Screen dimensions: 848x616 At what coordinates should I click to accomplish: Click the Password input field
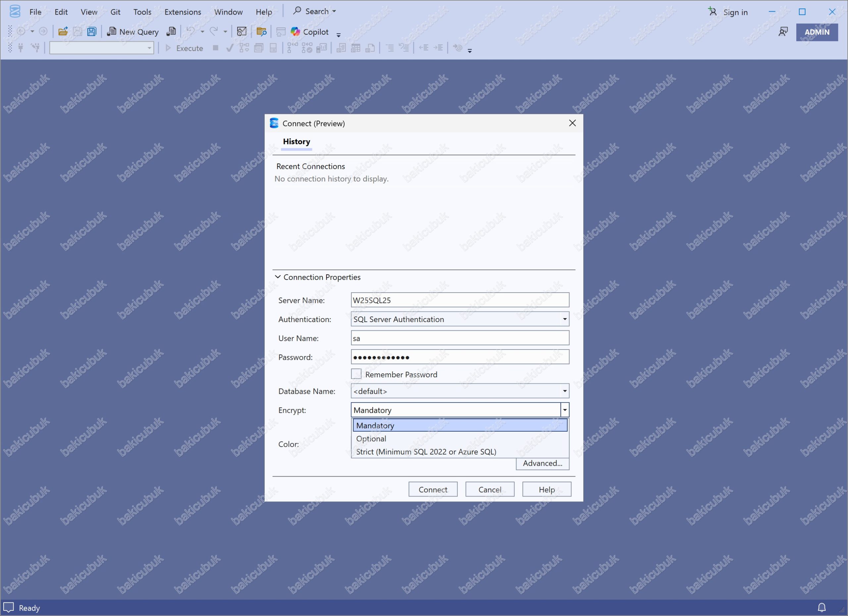tap(460, 357)
